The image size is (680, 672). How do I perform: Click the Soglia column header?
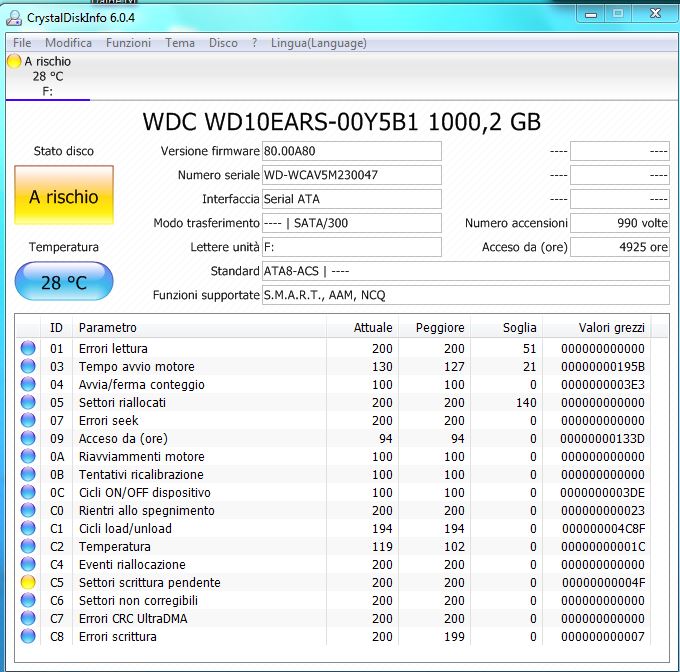tap(507, 327)
